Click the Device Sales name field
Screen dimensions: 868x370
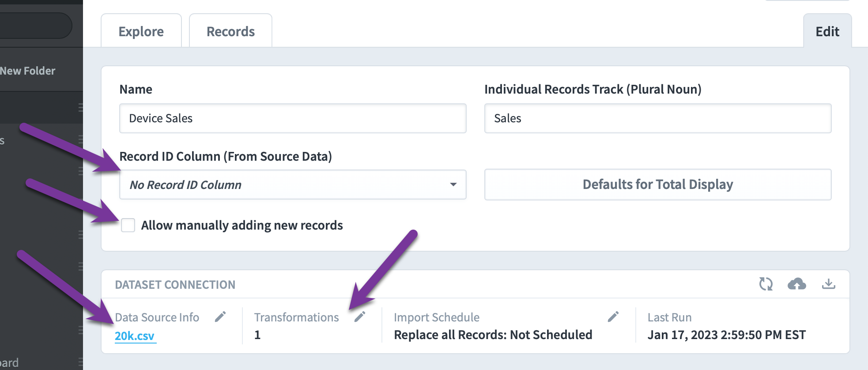point(293,118)
